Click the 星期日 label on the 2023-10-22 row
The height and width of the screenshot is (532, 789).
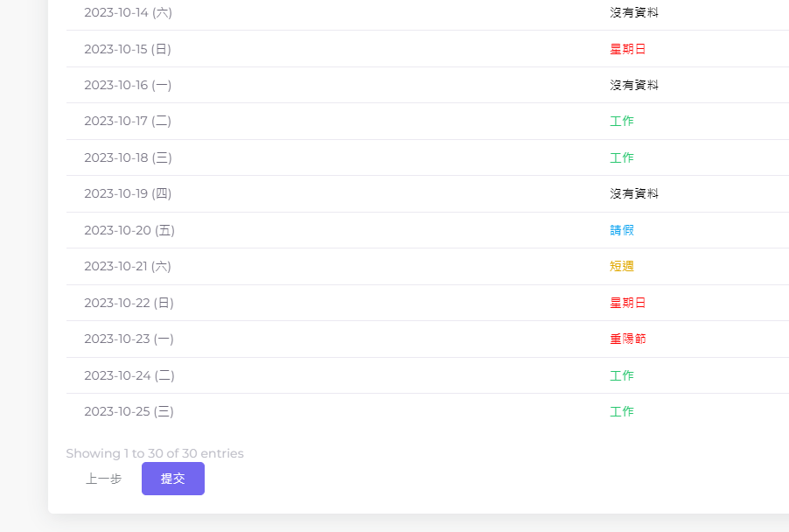point(627,303)
